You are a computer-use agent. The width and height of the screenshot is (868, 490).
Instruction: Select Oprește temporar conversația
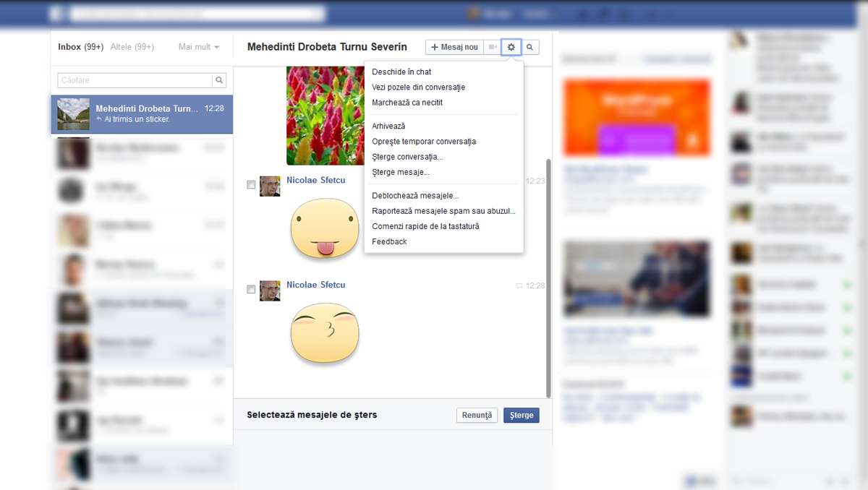pyautogui.click(x=424, y=142)
